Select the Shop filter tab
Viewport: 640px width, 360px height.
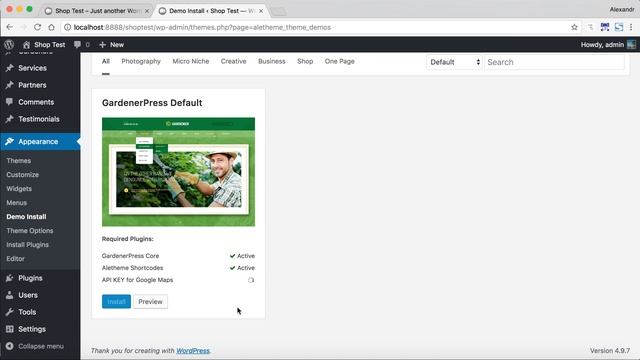pos(305,61)
